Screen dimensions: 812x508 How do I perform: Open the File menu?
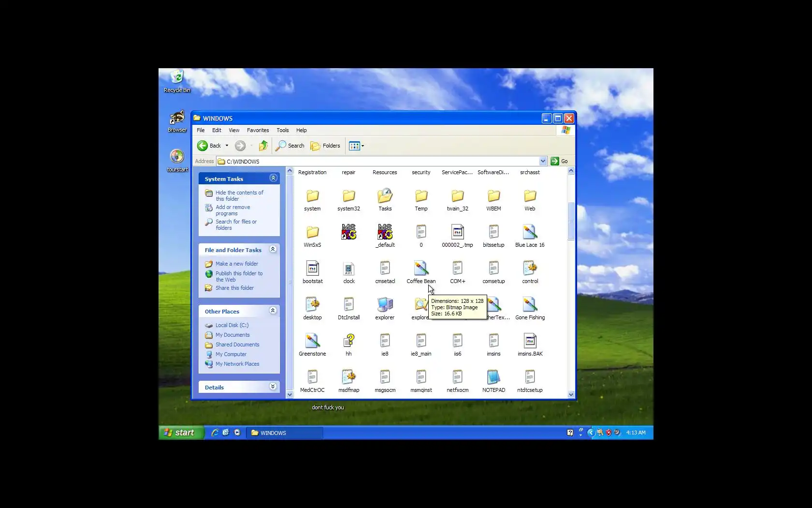coord(201,130)
